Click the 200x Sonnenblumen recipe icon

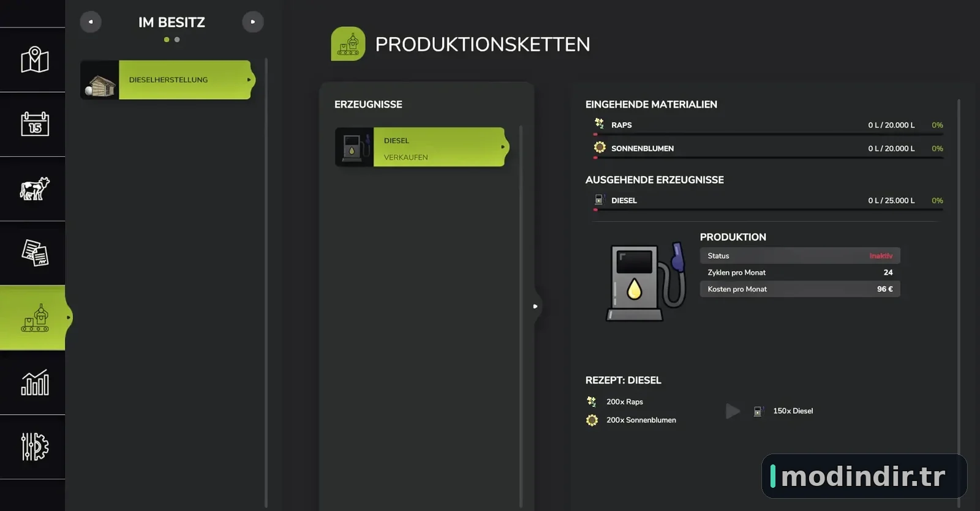[x=592, y=420]
